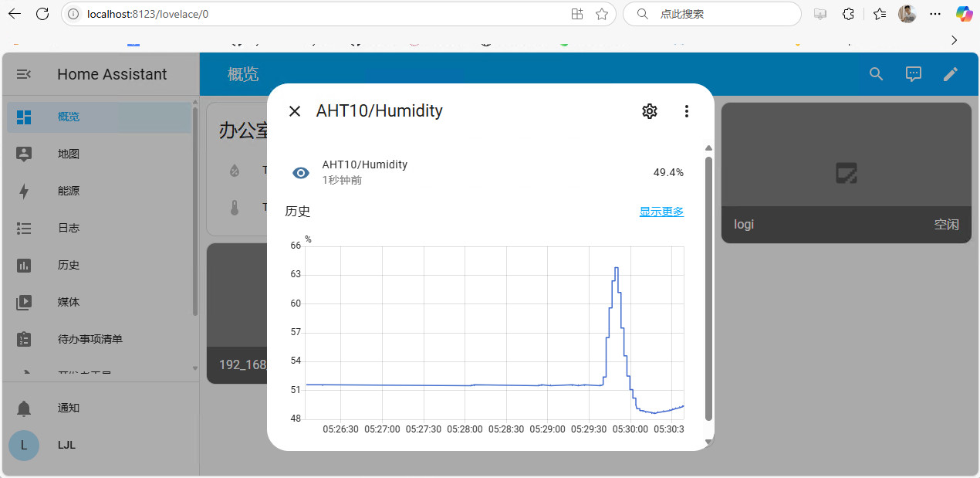Open 地图 in the sidebar
This screenshot has width=980, height=478.
point(69,154)
